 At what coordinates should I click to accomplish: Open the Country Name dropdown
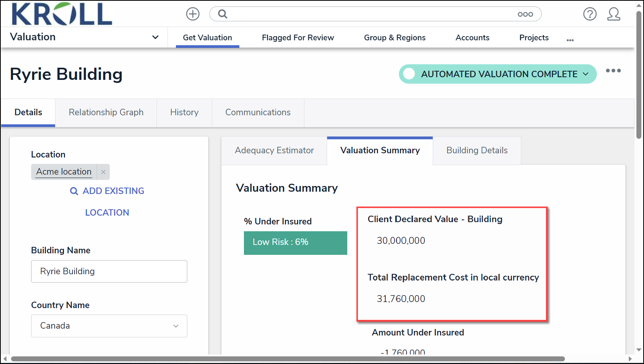click(109, 326)
